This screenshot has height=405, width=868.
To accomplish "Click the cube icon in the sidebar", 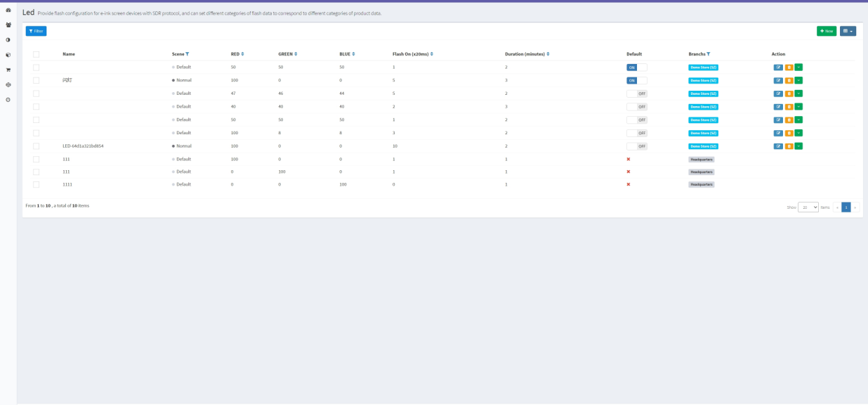I will (8, 55).
